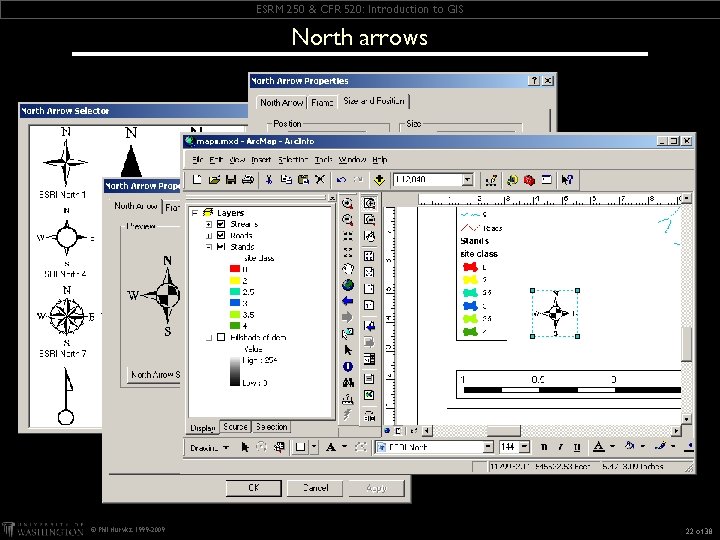
Task: Select layout Pan hand tool
Action: coord(369,236)
